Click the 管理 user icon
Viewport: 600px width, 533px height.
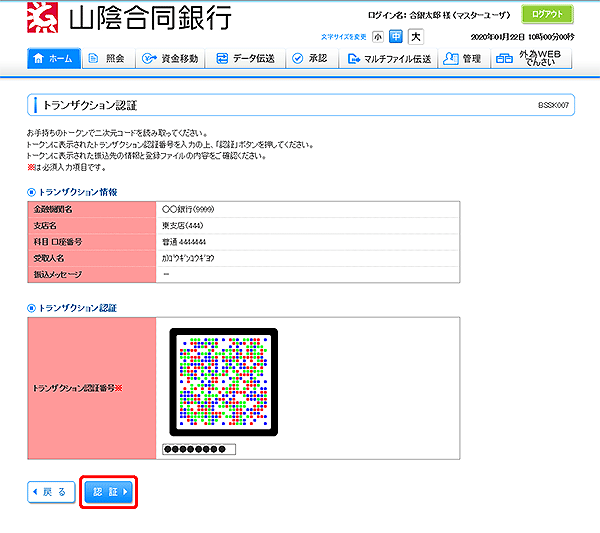451,59
